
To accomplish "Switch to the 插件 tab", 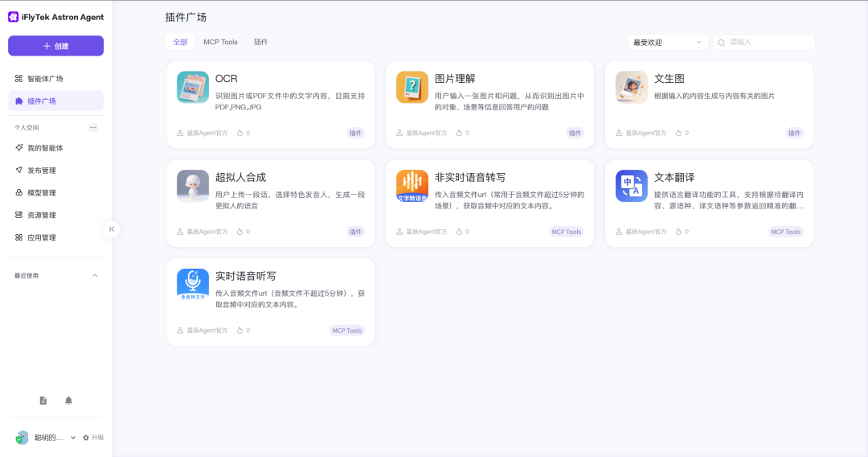I will [260, 42].
